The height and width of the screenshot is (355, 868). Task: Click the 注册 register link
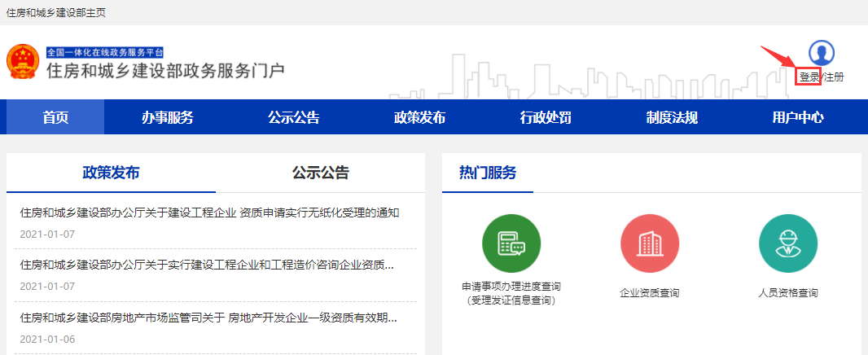click(833, 77)
